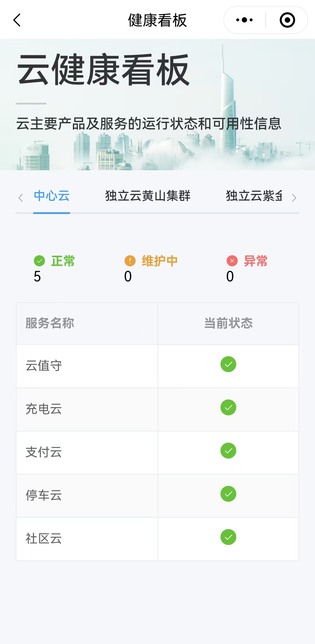Viewport: 315px width, 644px height.
Task: Open the 独立云黄山集群 tab
Action: 148,196
